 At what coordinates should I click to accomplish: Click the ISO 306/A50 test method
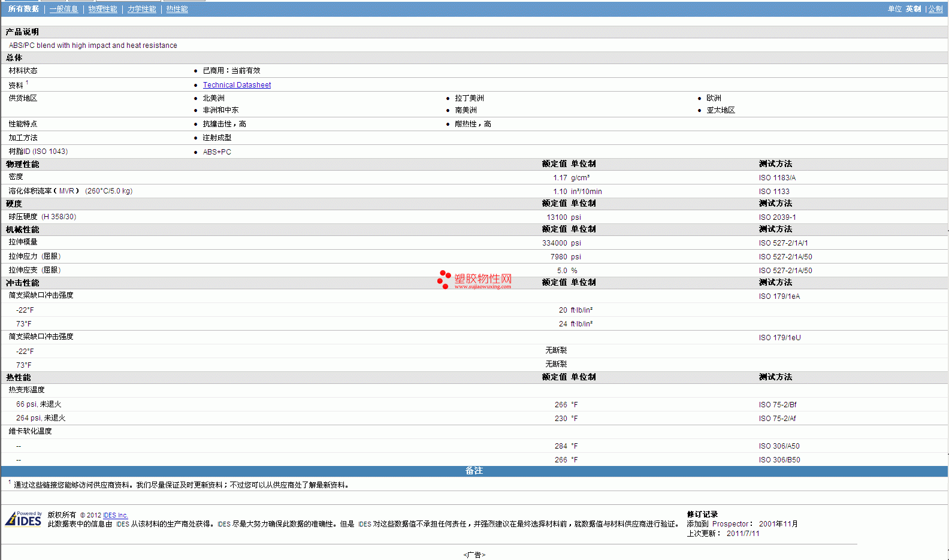click(x=779, y=446)
